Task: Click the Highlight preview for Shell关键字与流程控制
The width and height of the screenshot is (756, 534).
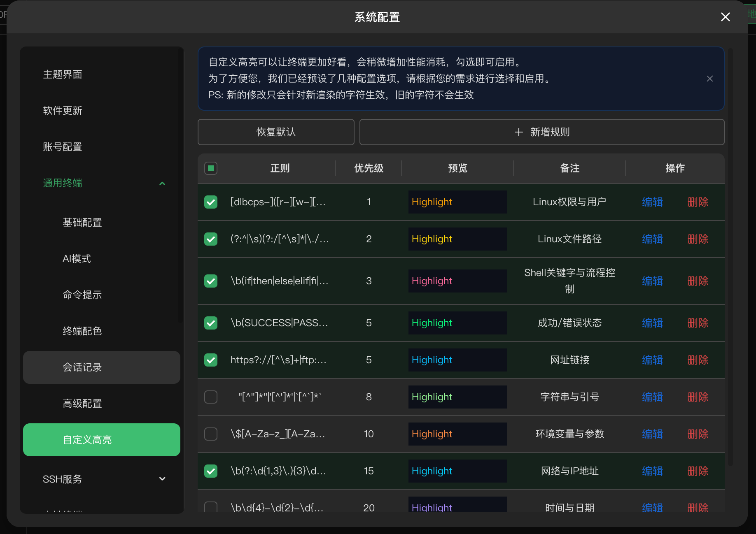Action: pos(457,281)
